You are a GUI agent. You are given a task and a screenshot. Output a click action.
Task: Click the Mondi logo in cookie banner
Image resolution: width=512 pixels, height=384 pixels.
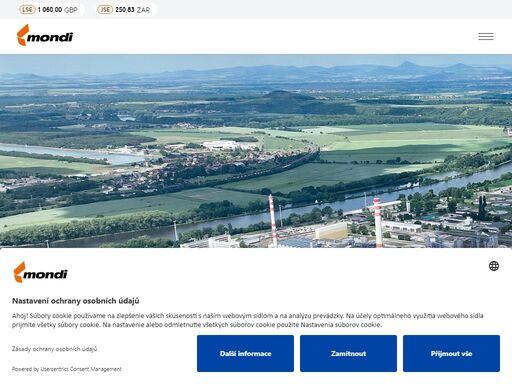[x=41, y=272]
